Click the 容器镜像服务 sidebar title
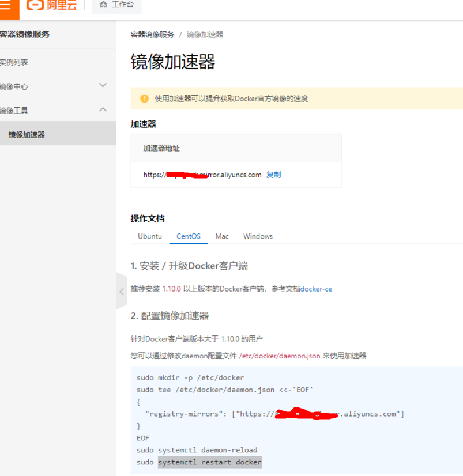 25,35
